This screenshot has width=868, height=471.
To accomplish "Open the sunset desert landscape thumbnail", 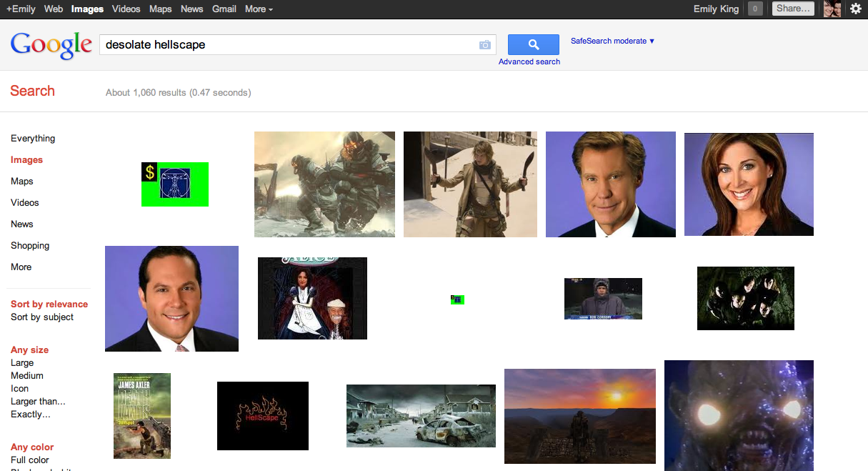I will point(580,416).
